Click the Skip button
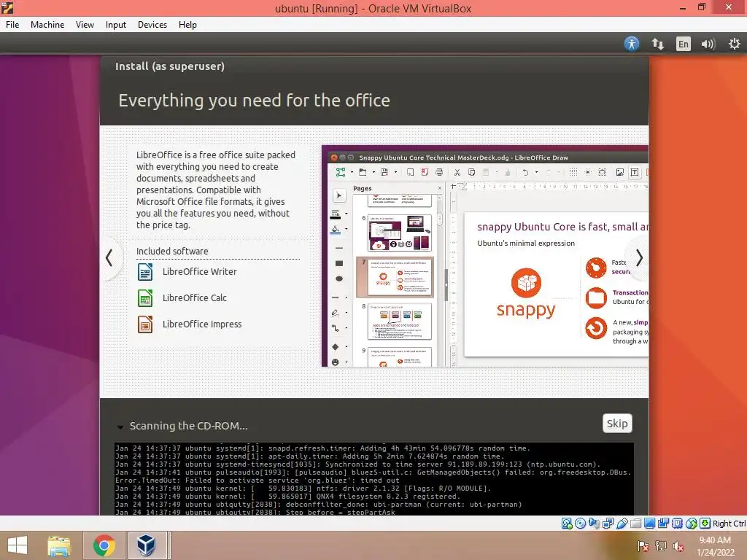Image resolution: width=747 pixels, height=560 pixels. tap(617, 424)
